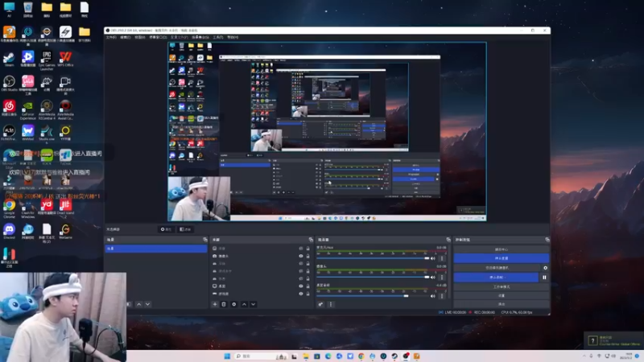Add a new source with the plus icon
This screenshot has width=644, height=362.
click(215, 304)
